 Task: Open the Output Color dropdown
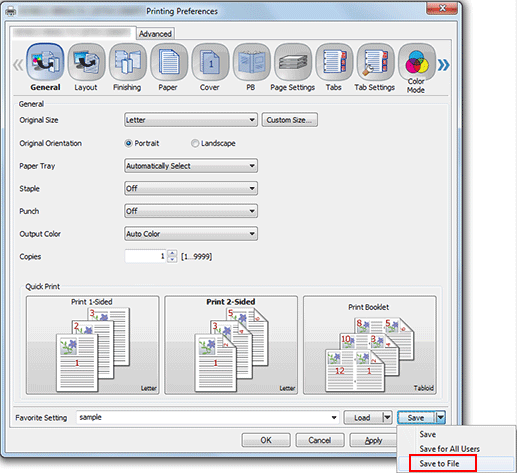pyautogui.click(x=191, y=234)
